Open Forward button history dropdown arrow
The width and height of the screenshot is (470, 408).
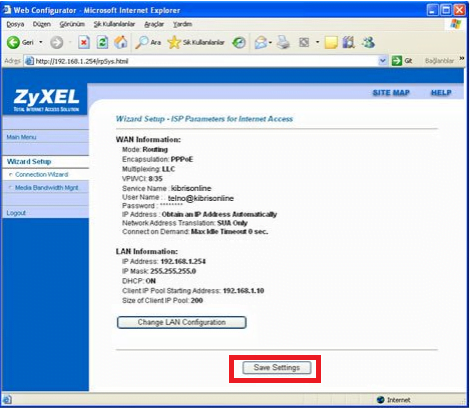[70, 42]
